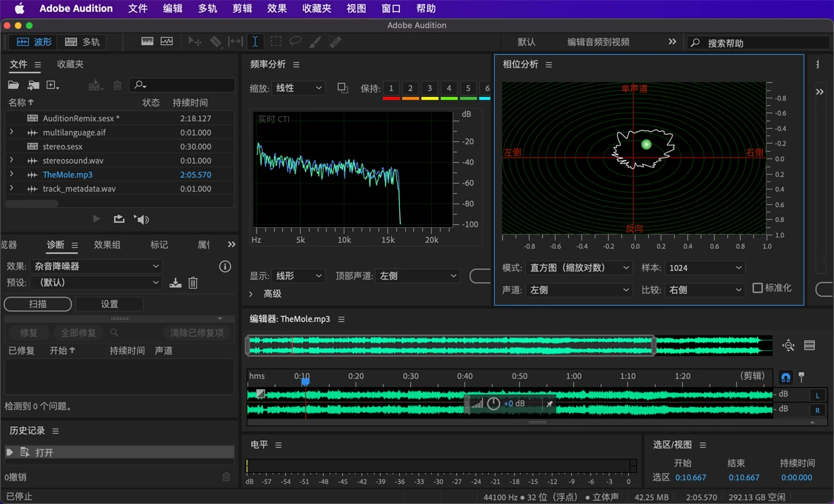Image resolution: width=834 pixels, height=504 pixels.
Task: Show the spectral frequency display
Action: point(147,42)
